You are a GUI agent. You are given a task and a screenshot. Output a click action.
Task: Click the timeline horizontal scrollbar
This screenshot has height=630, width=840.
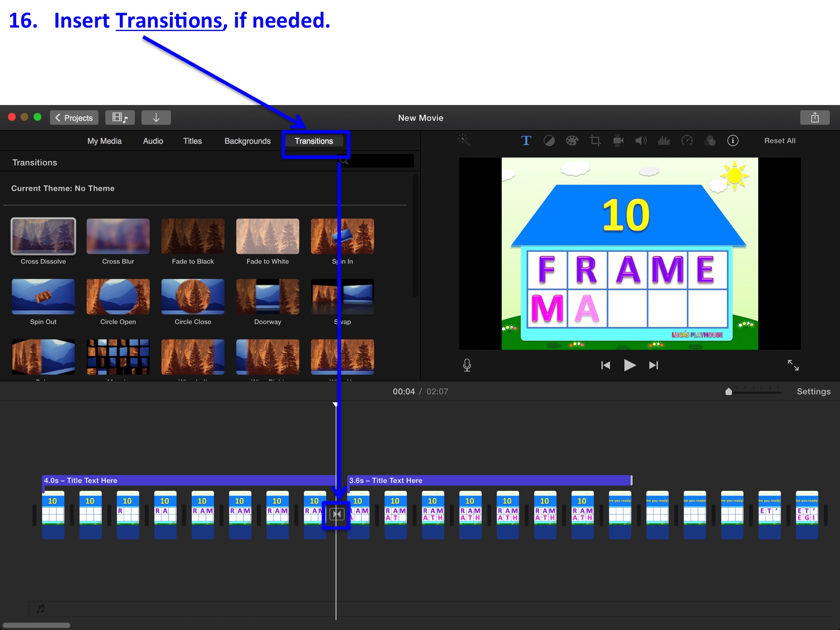[36, 625]
